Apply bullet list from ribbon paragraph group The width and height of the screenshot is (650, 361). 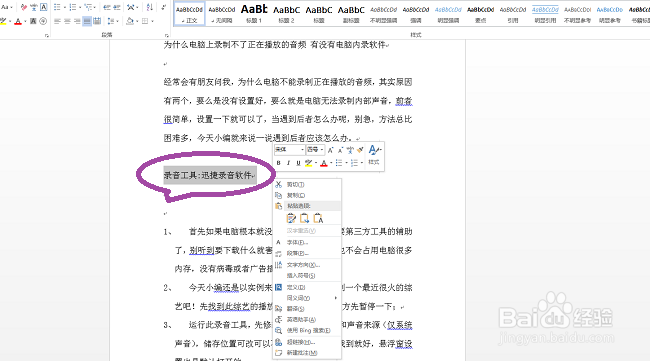coord(57,7)
